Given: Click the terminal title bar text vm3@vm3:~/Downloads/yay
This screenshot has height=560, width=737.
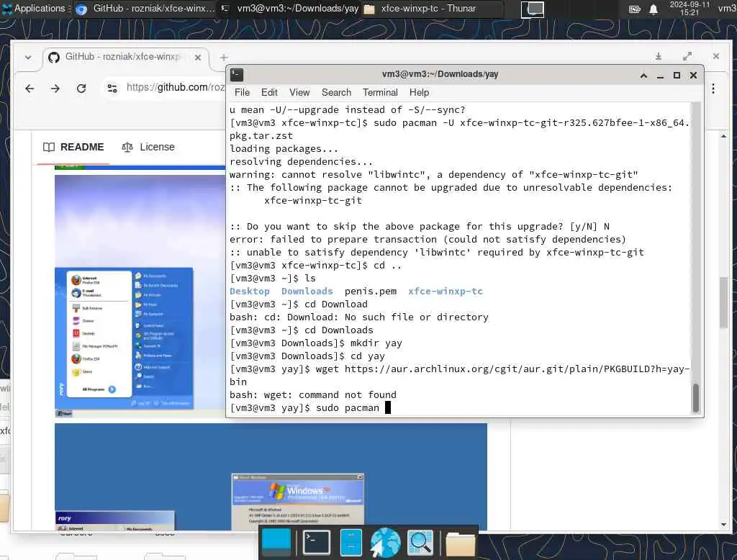Looking at the screenshot, I should pos(440,74).
